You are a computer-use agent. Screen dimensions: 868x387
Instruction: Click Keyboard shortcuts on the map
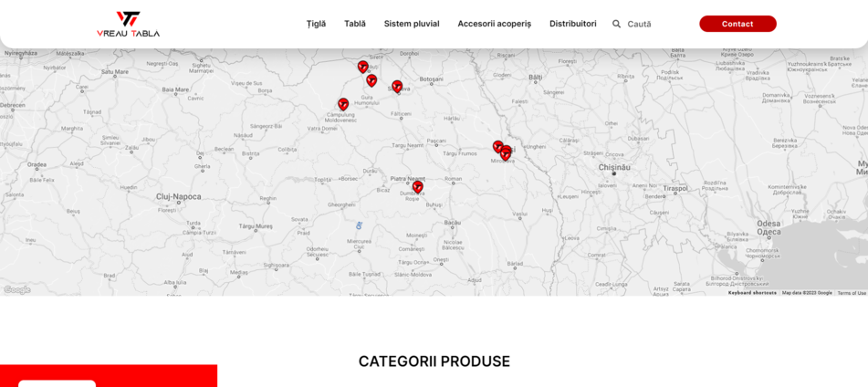752,293
